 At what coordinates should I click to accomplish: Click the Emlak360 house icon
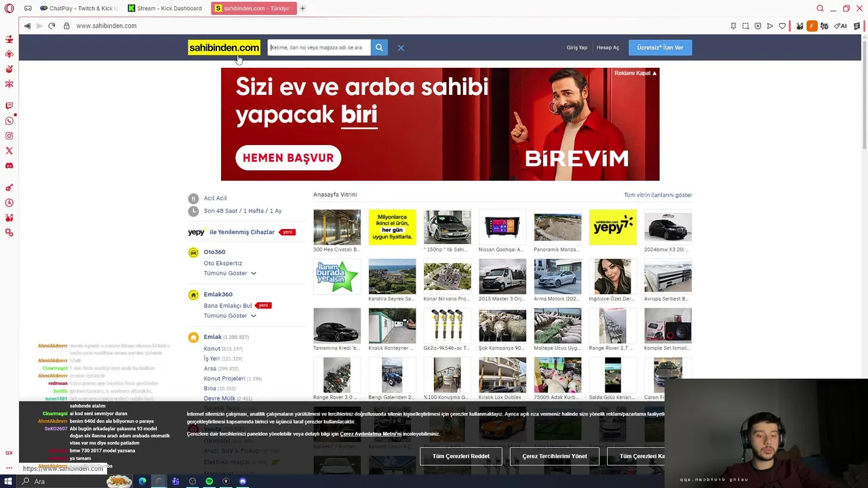click(x=193, y=295)
